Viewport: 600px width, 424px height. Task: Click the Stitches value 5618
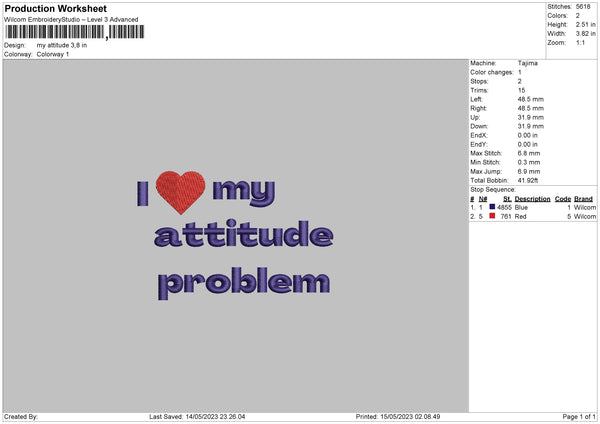click(583, 7)
